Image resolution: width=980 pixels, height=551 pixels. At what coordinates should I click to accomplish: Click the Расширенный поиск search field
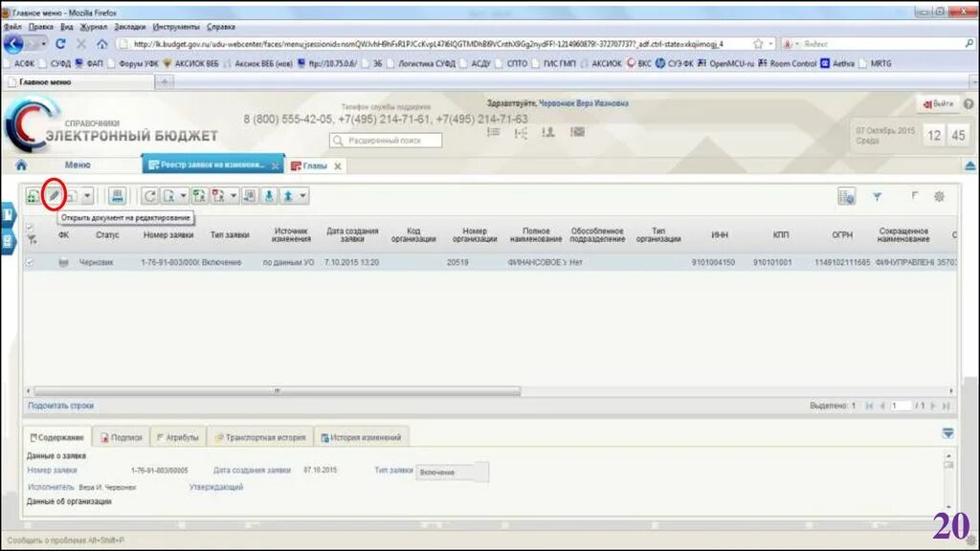386,141
